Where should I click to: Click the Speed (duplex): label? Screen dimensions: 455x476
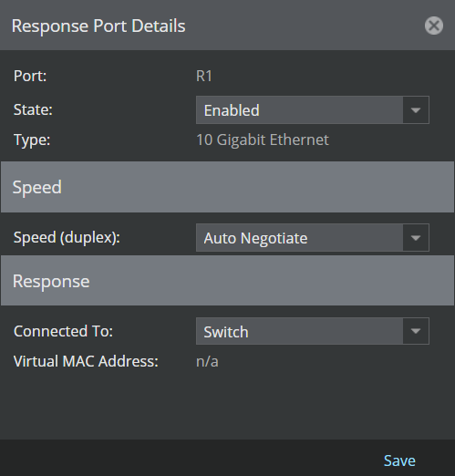(67, 237)
